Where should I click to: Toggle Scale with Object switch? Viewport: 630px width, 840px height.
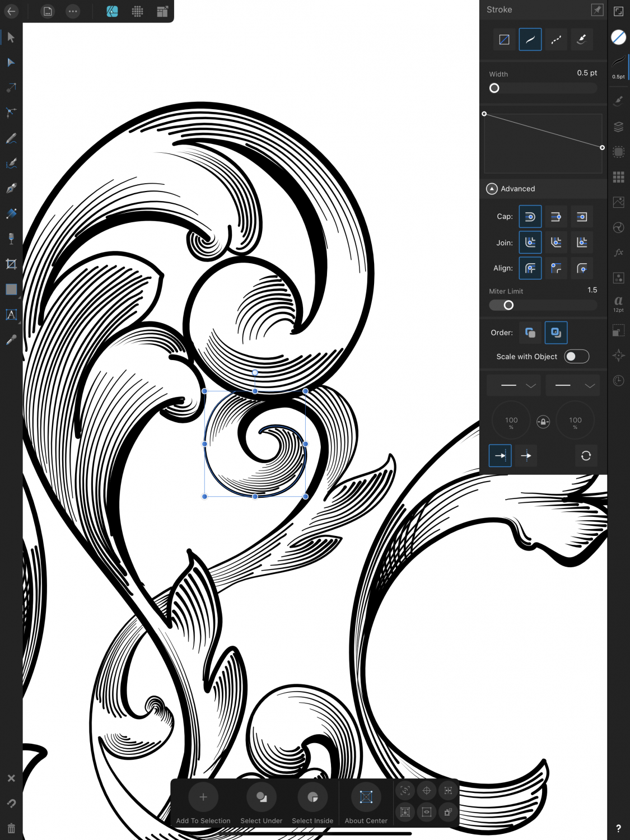pos(576,357)
